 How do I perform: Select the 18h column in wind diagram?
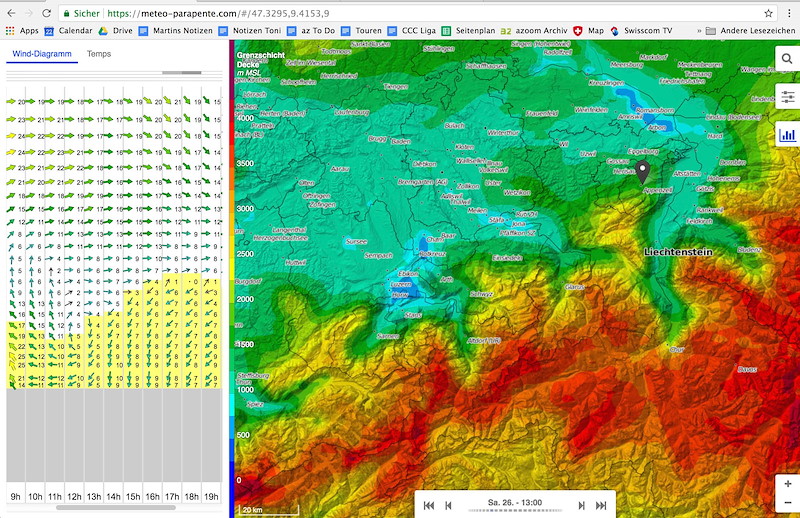[192, 496]
